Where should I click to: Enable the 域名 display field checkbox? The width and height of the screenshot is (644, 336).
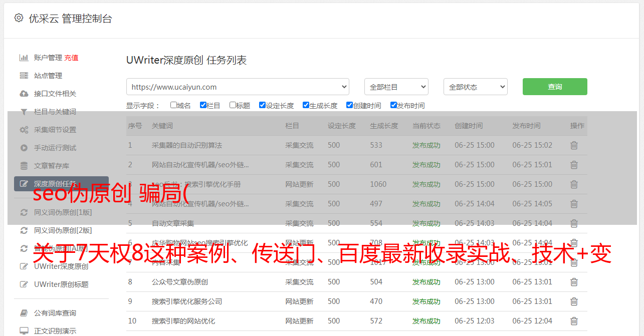(173, 105)
